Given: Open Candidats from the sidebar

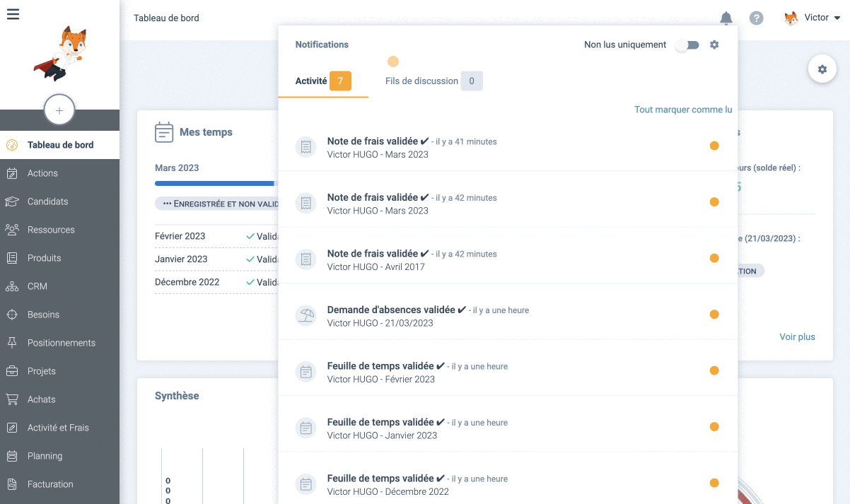Looking at the screenshot, I should coord(47,201).
